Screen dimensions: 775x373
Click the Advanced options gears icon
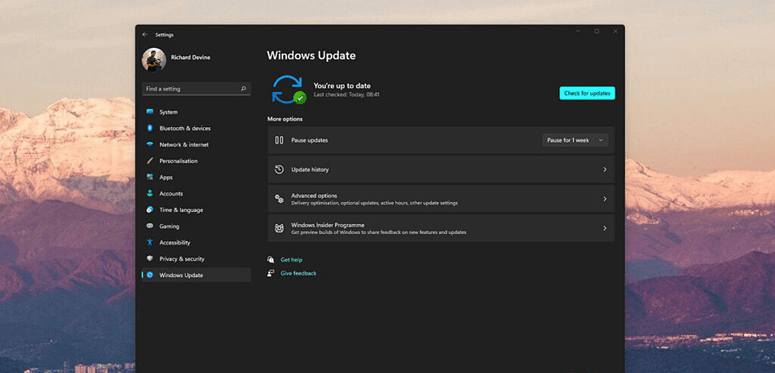pos(279,199)
